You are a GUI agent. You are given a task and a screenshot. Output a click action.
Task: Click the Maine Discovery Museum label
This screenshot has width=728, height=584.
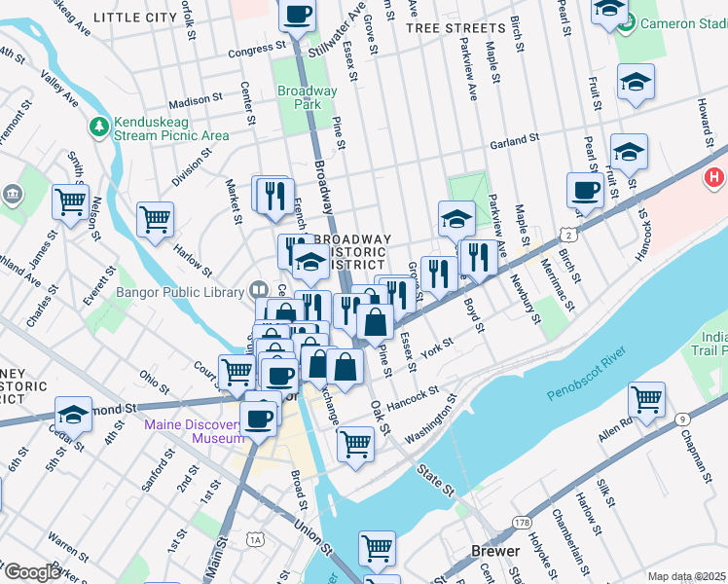[194, 431]
